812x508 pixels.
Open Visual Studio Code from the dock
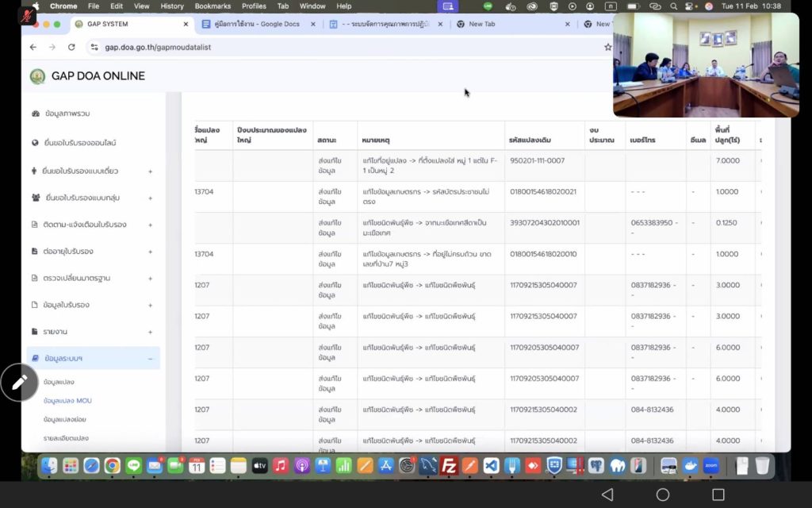tap(491, 465)
